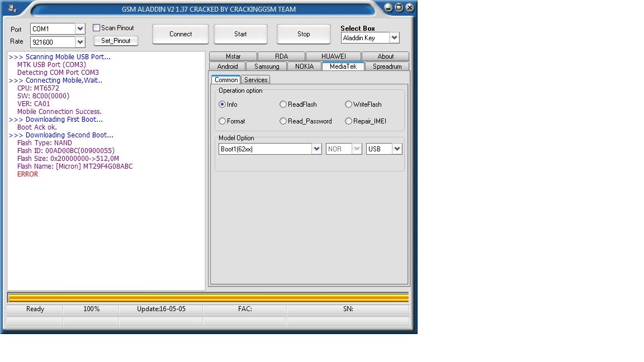This screenshot has width=644, height=362.
Task: Click the 'VER: CA01' log line
Action: pyautogui.click(x=34, y=103)
